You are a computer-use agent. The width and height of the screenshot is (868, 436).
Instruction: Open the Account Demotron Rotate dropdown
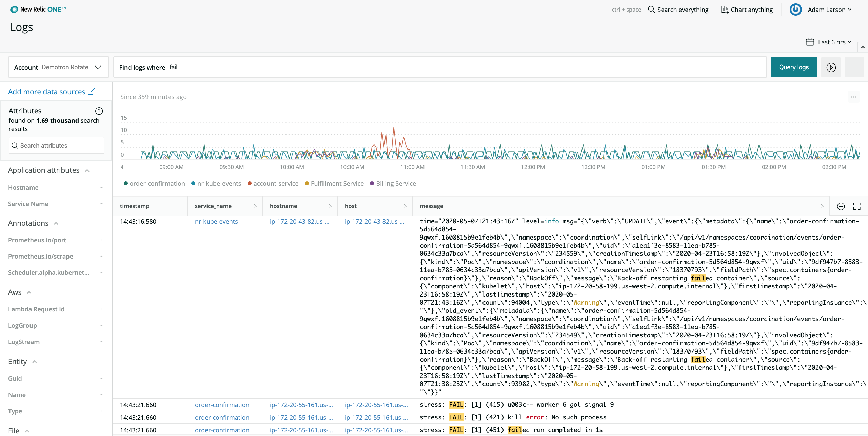(x=58, y=67)
